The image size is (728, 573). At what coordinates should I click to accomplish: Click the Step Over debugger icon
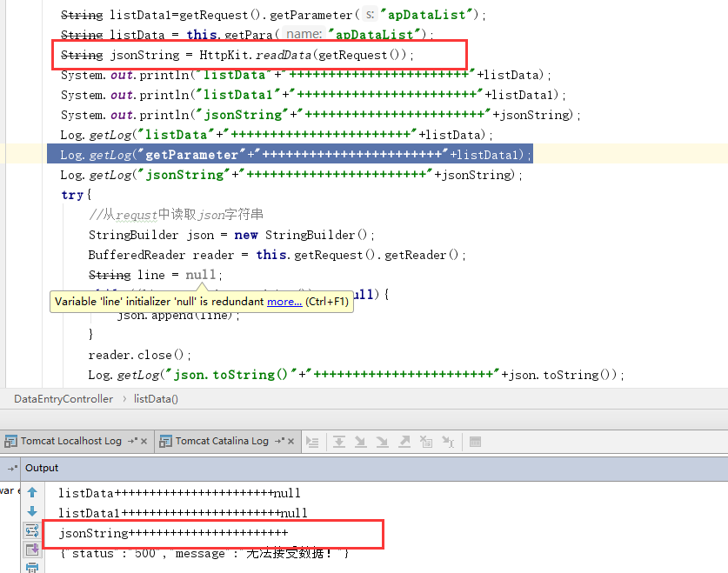pos(339,443)
